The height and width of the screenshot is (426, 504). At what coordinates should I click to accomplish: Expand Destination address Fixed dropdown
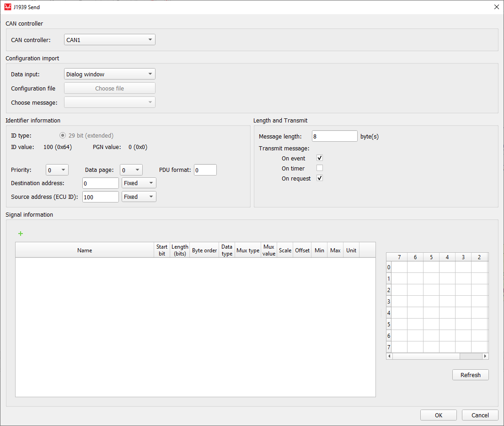tap(139, 183)
